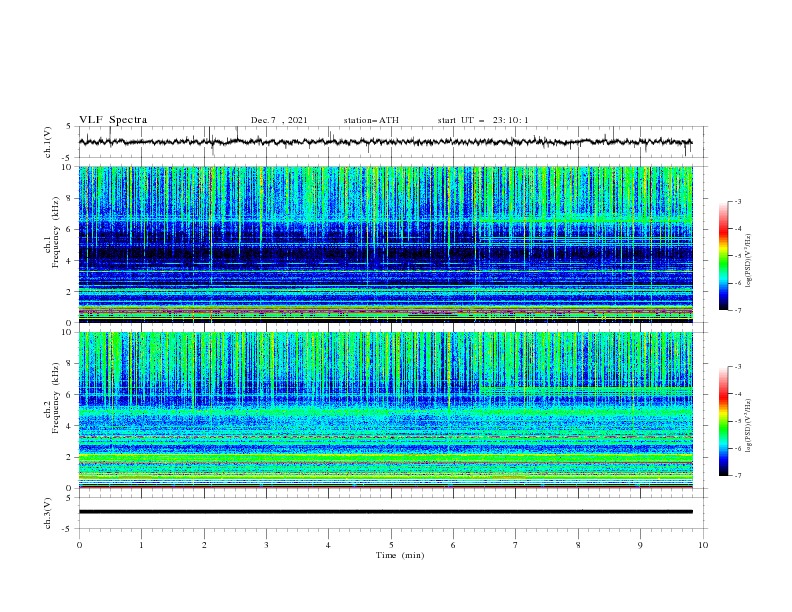This screenshot has height=612, width=792.
Task: Click time axis tick label "6"
Action: point(453,545)
